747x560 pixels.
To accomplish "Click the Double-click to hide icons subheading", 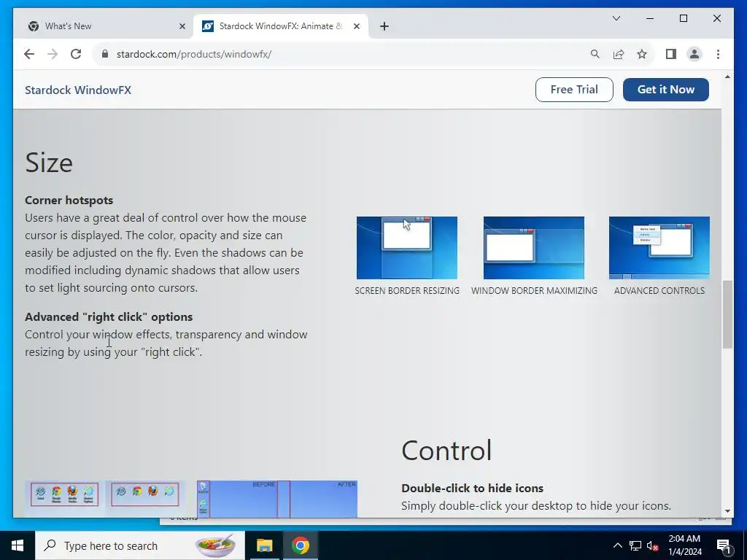I will pyautogui.click(x=472, y=488).
